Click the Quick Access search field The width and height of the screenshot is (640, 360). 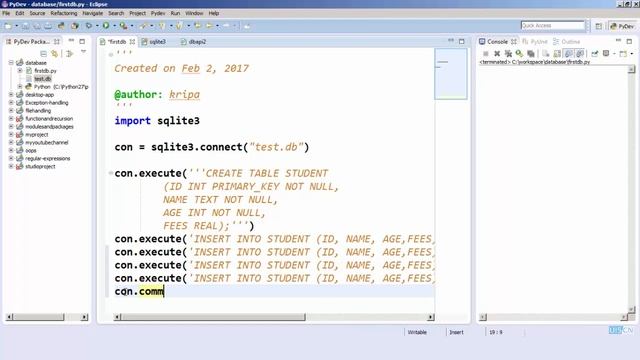[x=553, y=25]
